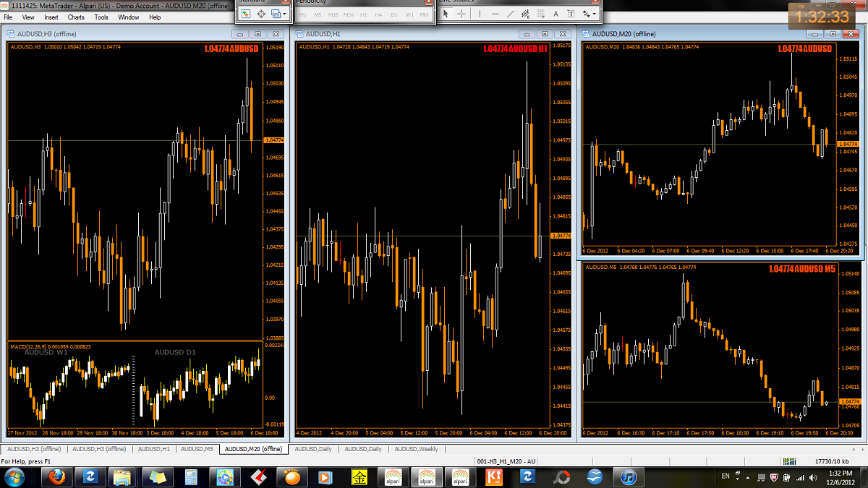Click the 1.04774 price label on H1 chart
868x488 pixels.
(561, 236)
